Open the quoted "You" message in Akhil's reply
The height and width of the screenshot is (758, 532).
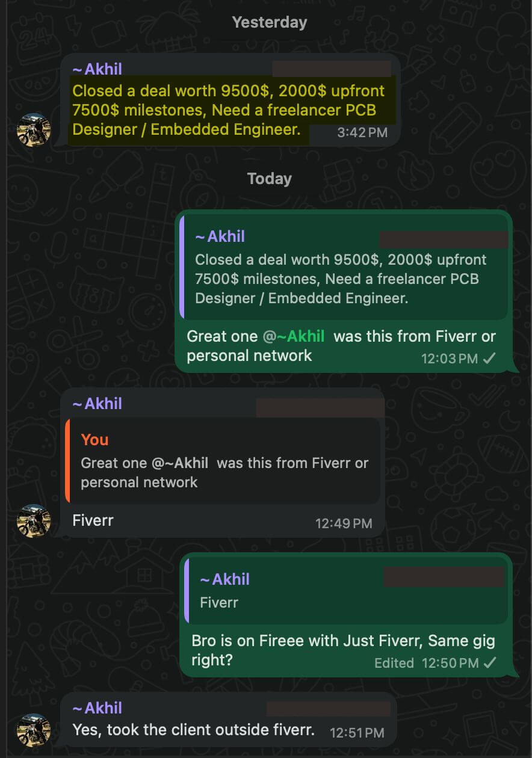tap(223, 461)
